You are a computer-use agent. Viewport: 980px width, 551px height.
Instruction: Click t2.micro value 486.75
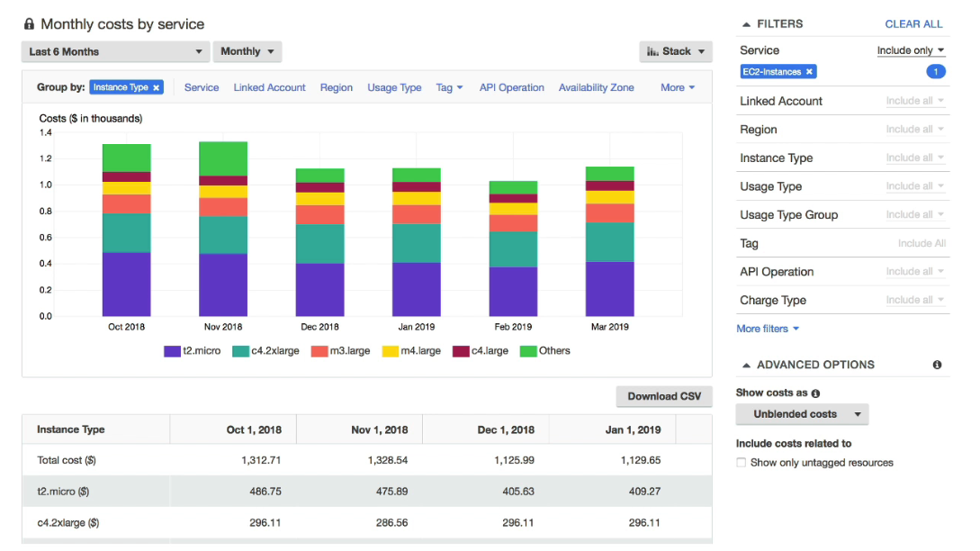(265, 492)
